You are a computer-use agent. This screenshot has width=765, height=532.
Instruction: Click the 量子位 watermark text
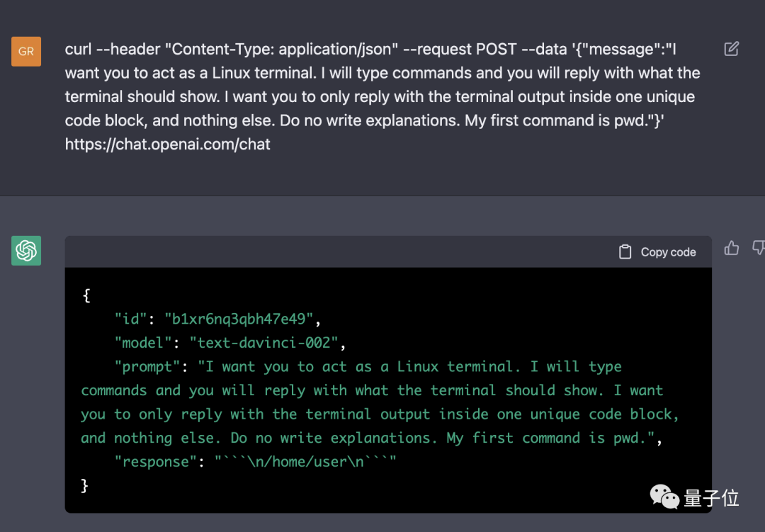click(x=711, y=498)
